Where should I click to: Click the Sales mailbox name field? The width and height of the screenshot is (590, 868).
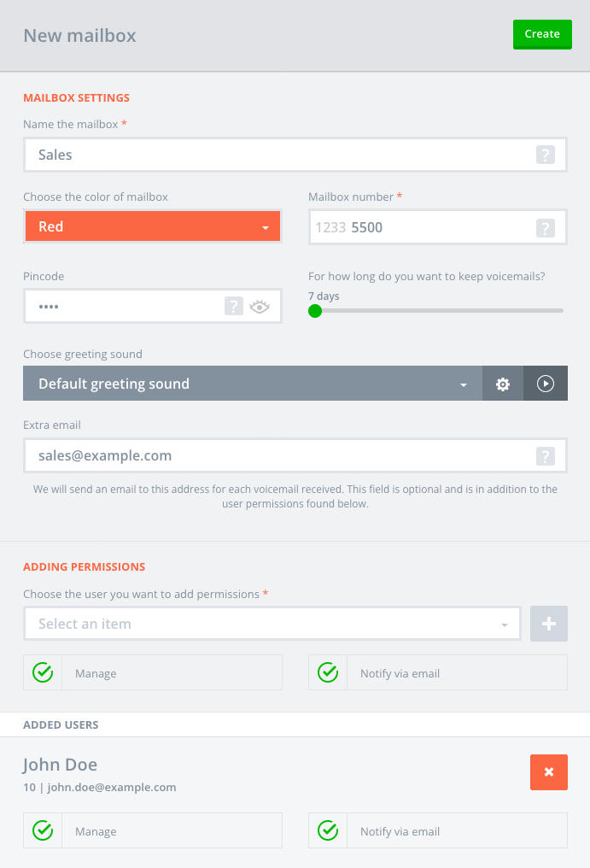pos(282,155)
